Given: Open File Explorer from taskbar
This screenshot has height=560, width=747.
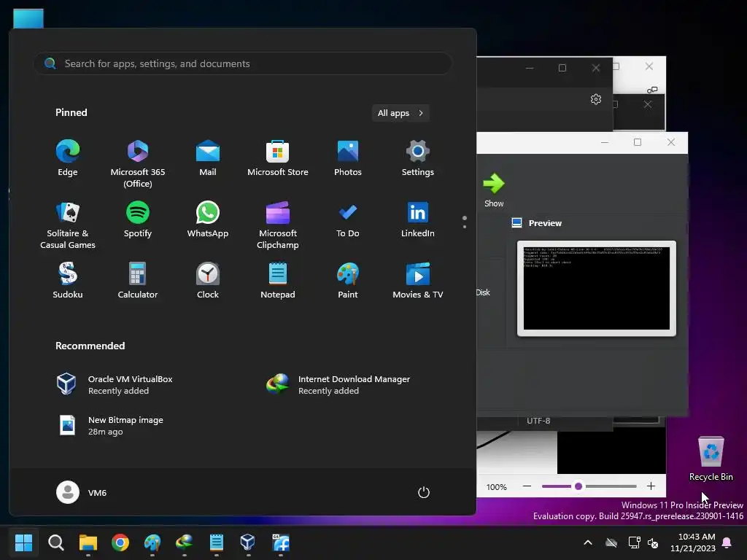Looking at the screenshot, I should (88, 542).
